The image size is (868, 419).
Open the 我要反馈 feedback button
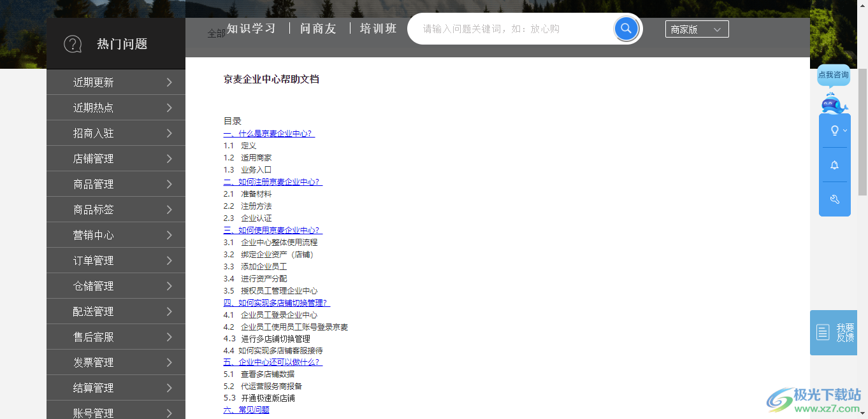click(x=834, y=332)
